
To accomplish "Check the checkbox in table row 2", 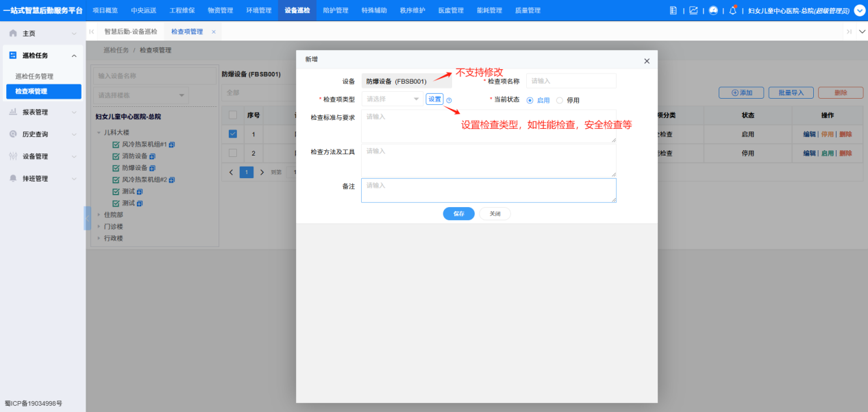I will pyautogui.click(x=233, y=153).
